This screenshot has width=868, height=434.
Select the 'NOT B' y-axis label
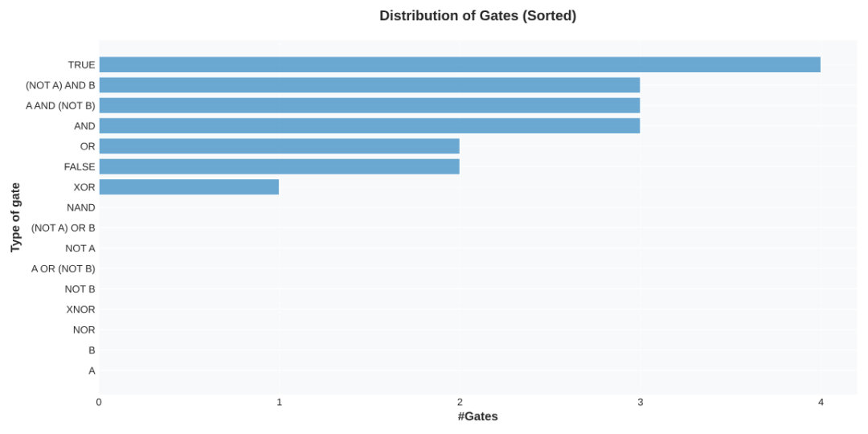(80, 289)
